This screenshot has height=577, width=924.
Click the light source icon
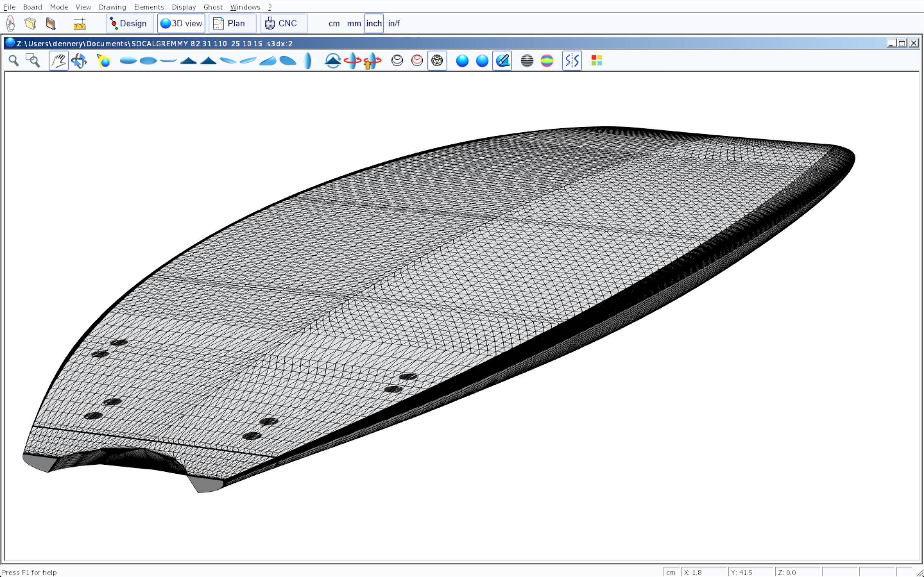[103, 61]
